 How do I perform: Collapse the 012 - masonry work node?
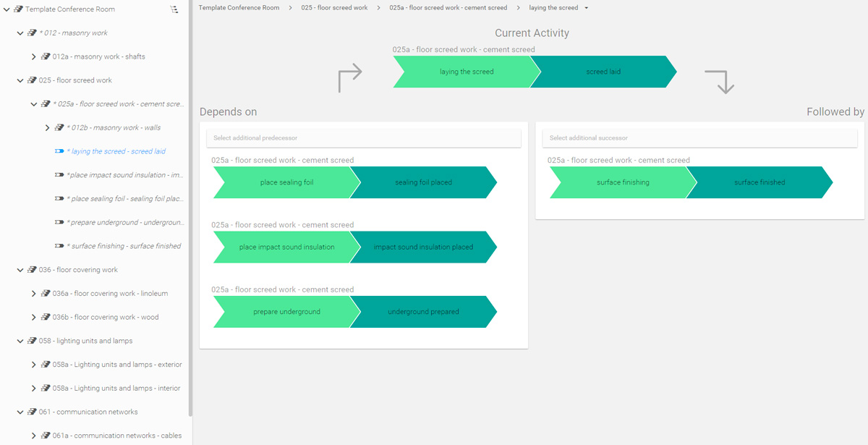click(20, 33)
